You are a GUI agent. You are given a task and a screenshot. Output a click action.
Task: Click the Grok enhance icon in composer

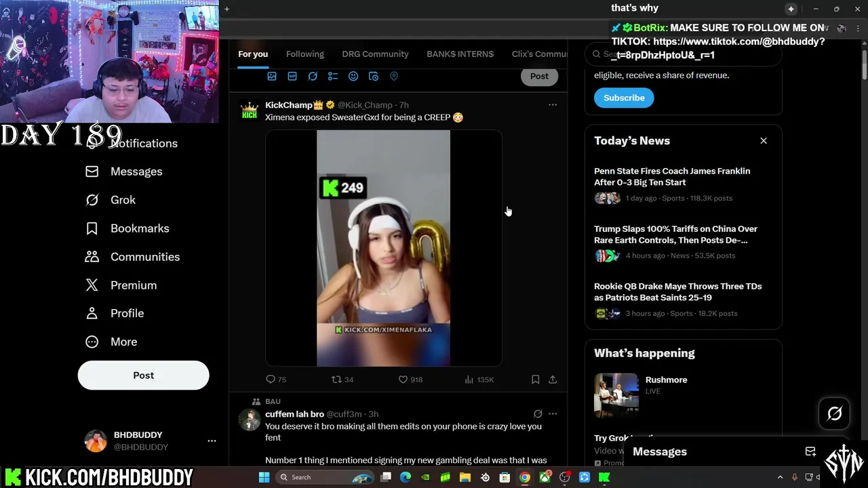[313, 76]
